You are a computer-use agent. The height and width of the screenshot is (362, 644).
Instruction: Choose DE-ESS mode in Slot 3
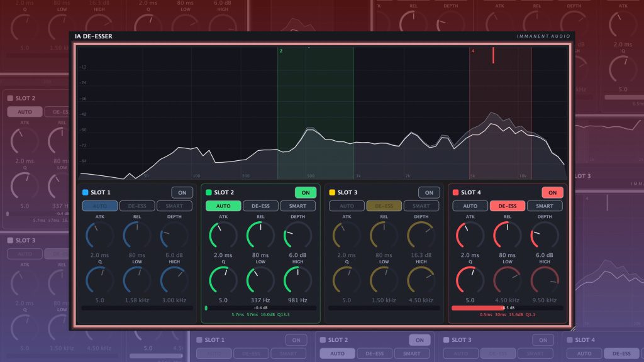pyautogui.click(x=384, y=206)
